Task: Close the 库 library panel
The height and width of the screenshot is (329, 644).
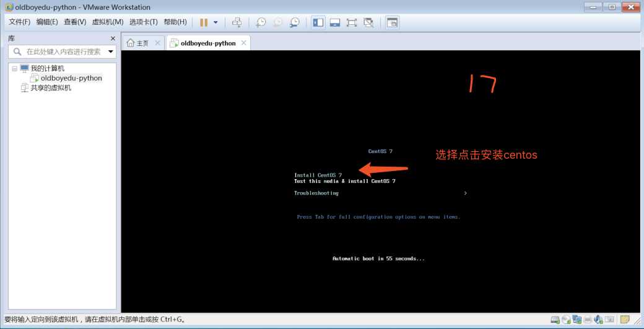Action: pos(113,38)
